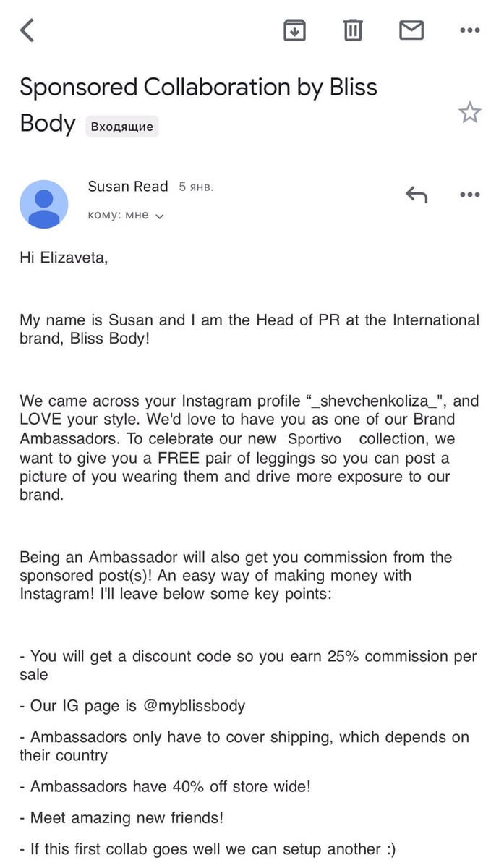This screenshot has height=868, width=504.
Task: Tap the sender name Susan Read
Action: click(128, 187)
